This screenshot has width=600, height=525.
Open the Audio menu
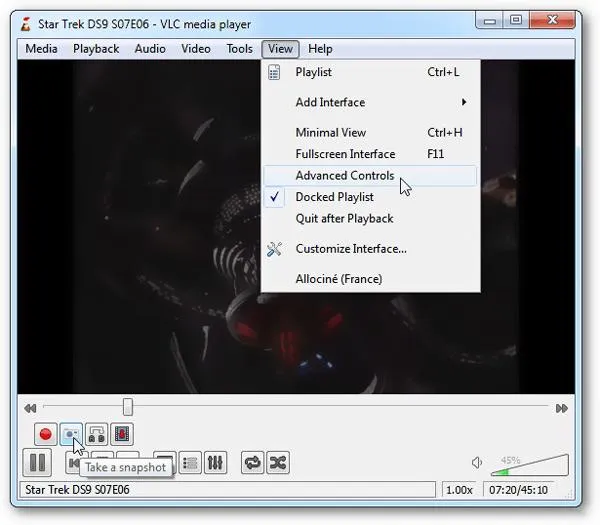tap(150, 49)
